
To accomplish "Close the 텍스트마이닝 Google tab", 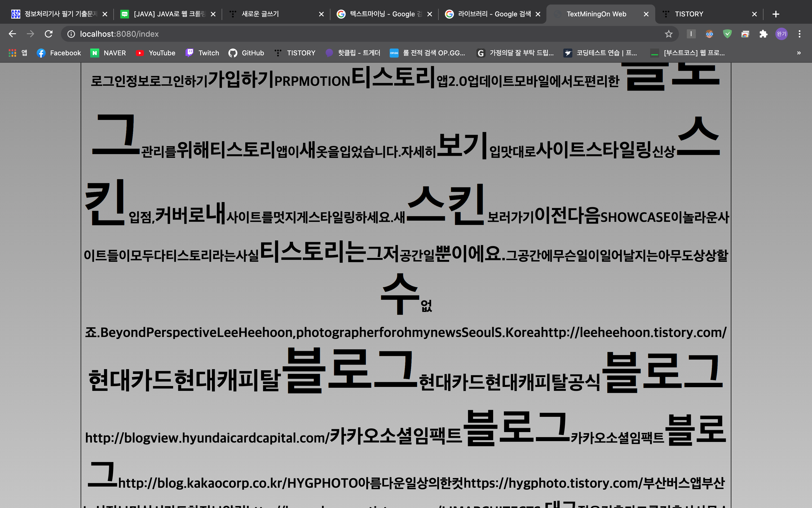I will point(430,14).
